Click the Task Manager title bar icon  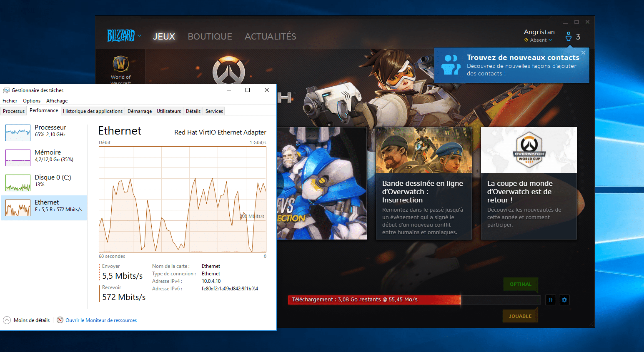6,90
